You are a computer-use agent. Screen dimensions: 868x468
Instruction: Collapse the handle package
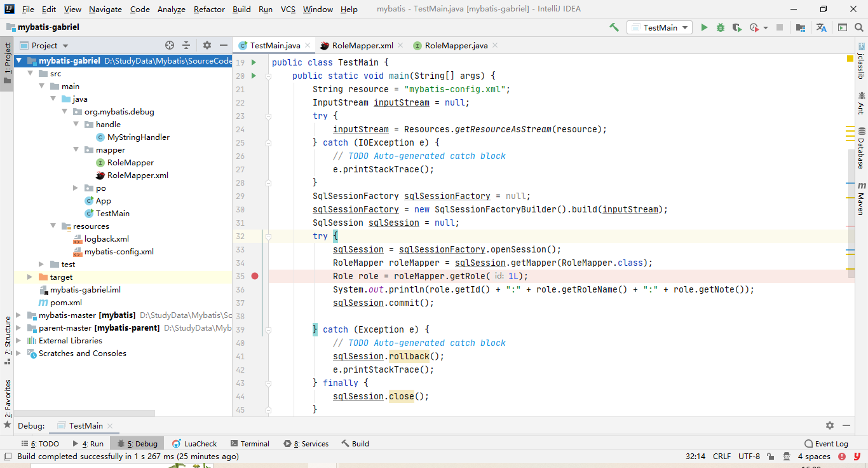(76, 125)
